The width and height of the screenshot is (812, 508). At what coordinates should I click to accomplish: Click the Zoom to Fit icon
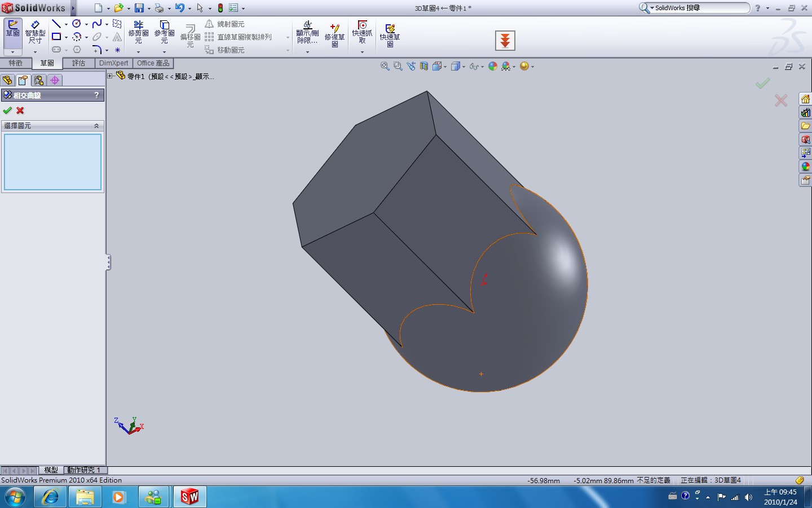385,66
